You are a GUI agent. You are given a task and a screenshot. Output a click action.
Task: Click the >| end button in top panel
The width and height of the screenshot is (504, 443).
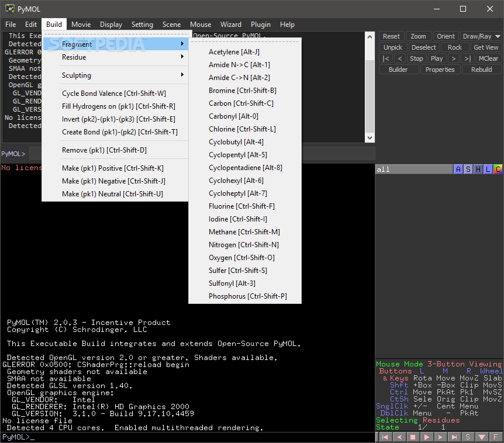tap(468, 58)
